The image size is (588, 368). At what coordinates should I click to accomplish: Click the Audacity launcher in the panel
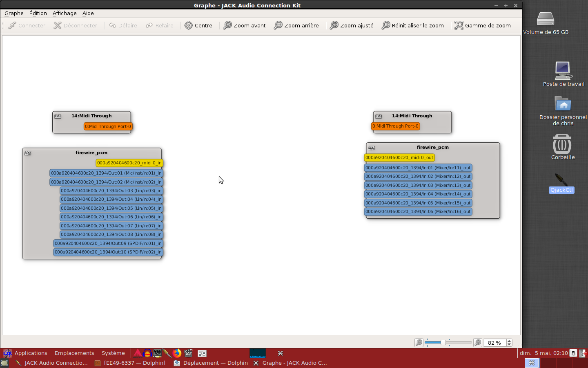[147, 353]
